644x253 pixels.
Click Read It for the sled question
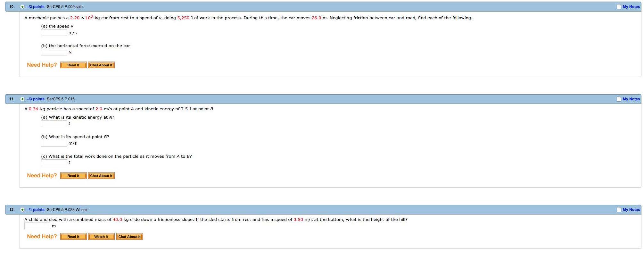[x=73, y=237]
